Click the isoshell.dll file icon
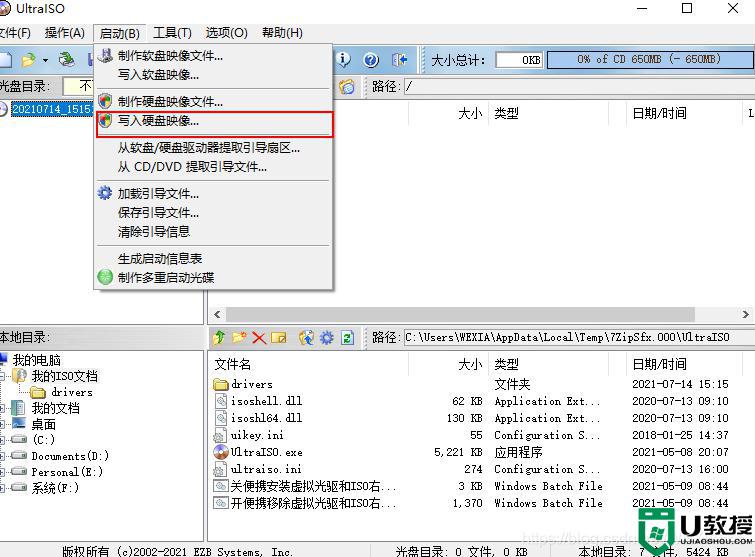The image size is (755, 557). 221,401
